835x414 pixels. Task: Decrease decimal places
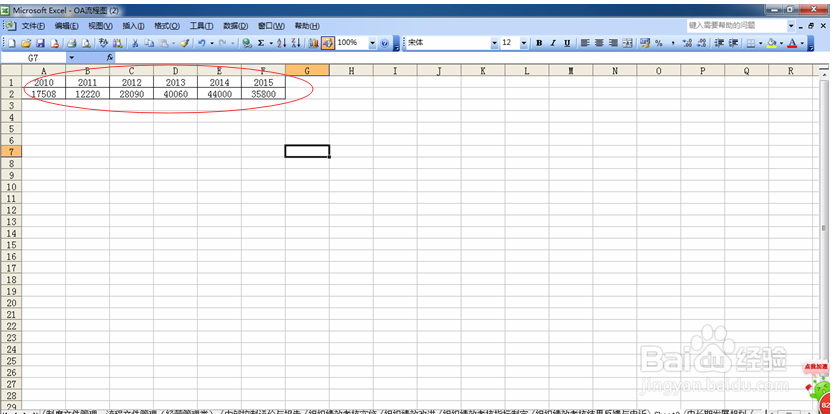point(701,43)
